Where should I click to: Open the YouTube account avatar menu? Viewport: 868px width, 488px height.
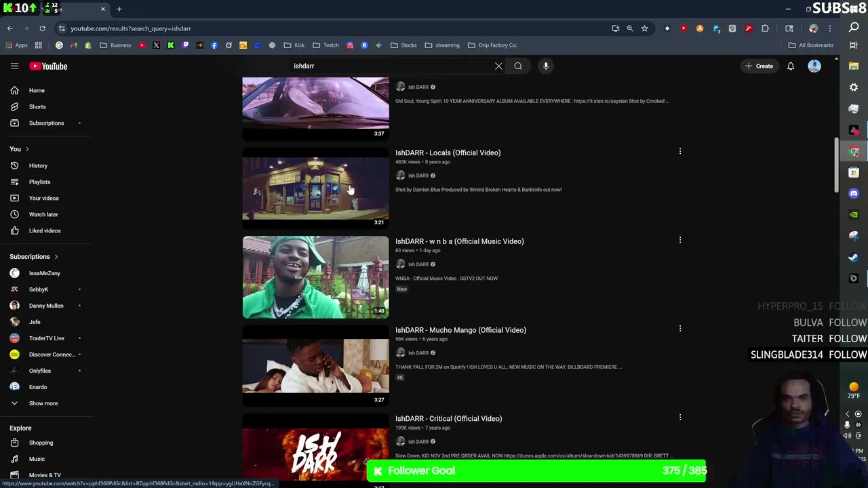coord(814,66)
